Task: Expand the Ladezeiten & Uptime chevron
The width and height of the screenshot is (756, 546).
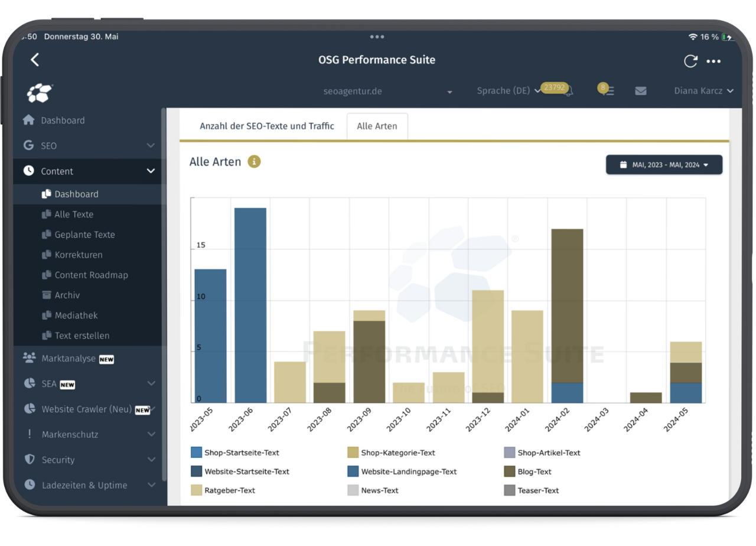Action: (151, 485)
